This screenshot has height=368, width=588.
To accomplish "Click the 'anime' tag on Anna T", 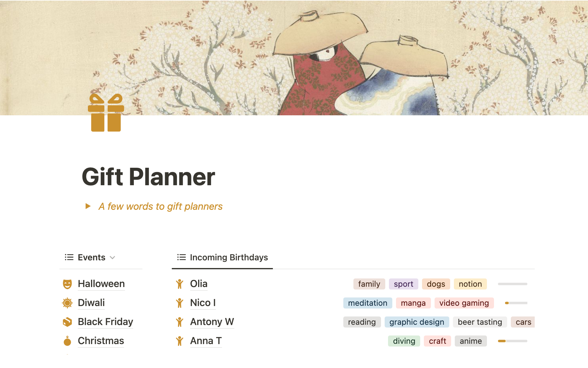I will [471, 341].
